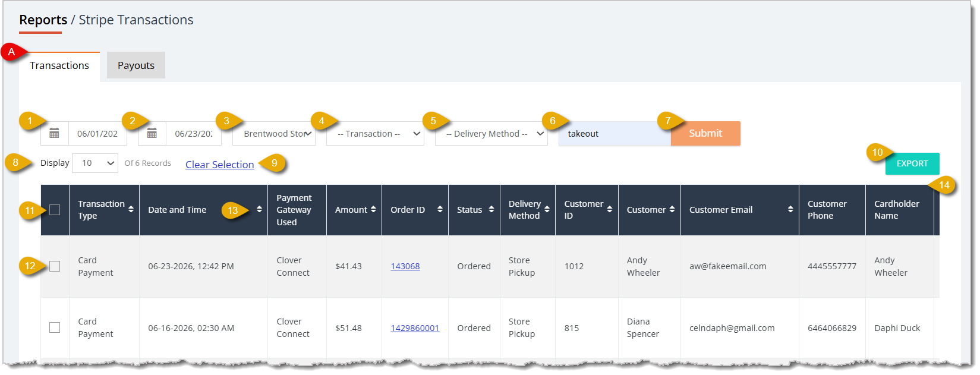Click customer name Diana Spencer

(643, 328)
